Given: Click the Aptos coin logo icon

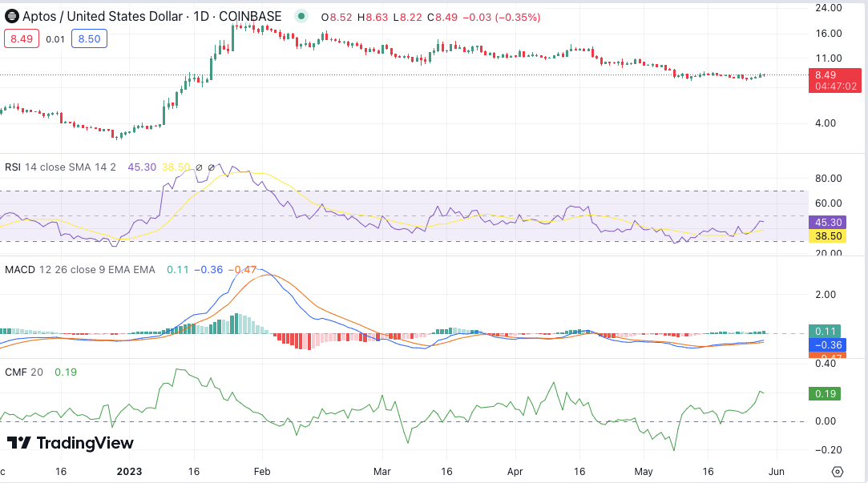Looking at the screenshot, I should [11, 17].
